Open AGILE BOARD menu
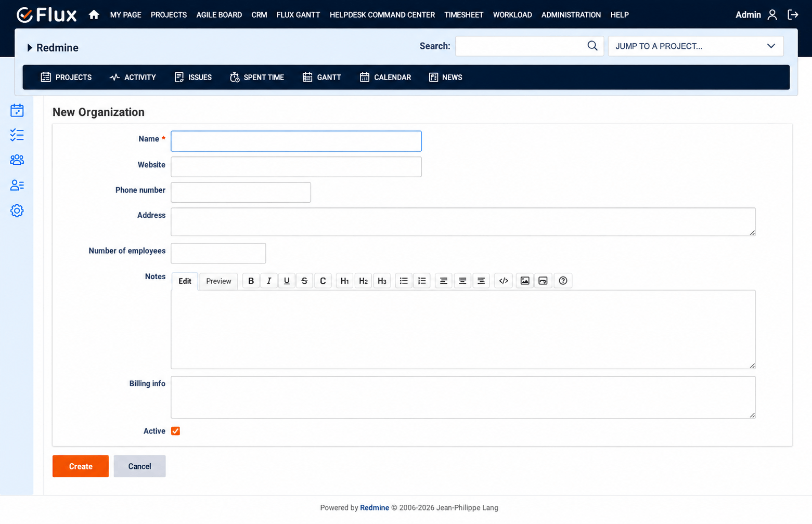 coord(219,15)
